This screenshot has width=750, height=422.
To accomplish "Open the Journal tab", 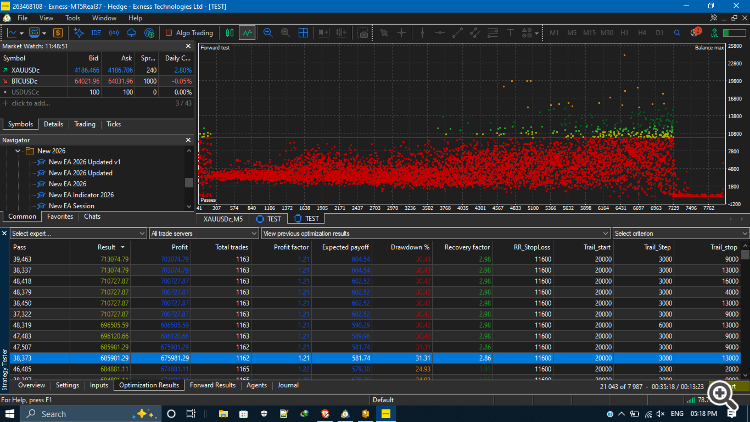I will point(288,385).
